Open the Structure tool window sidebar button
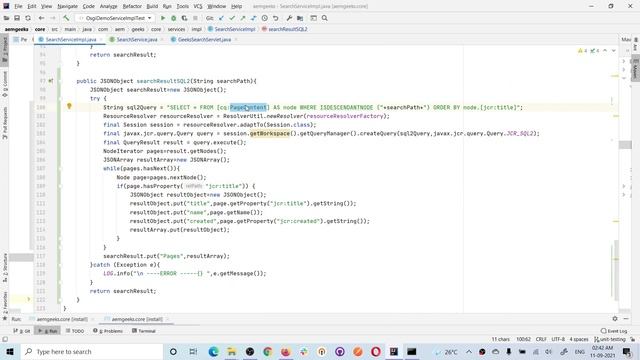This screenshot has width=640, height=360. click(5, 267)
